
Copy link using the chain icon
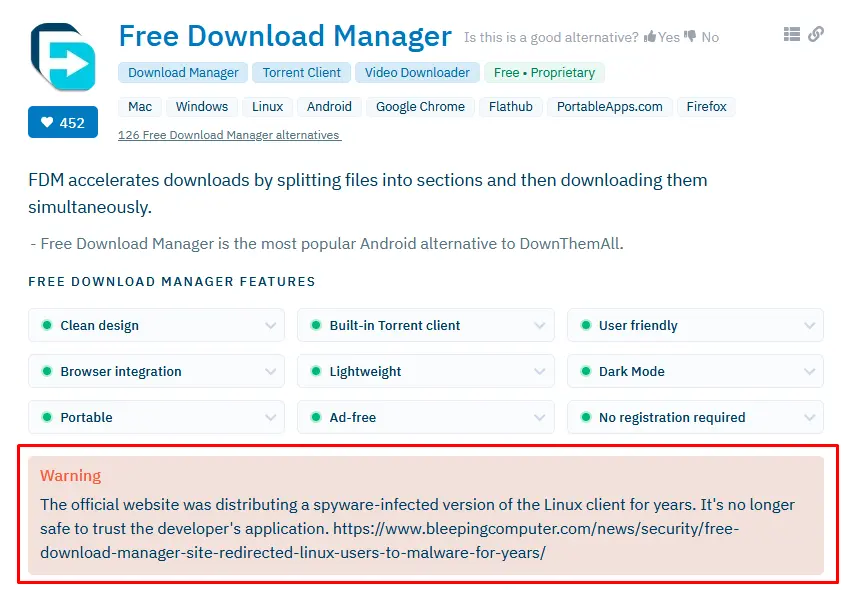816,34
